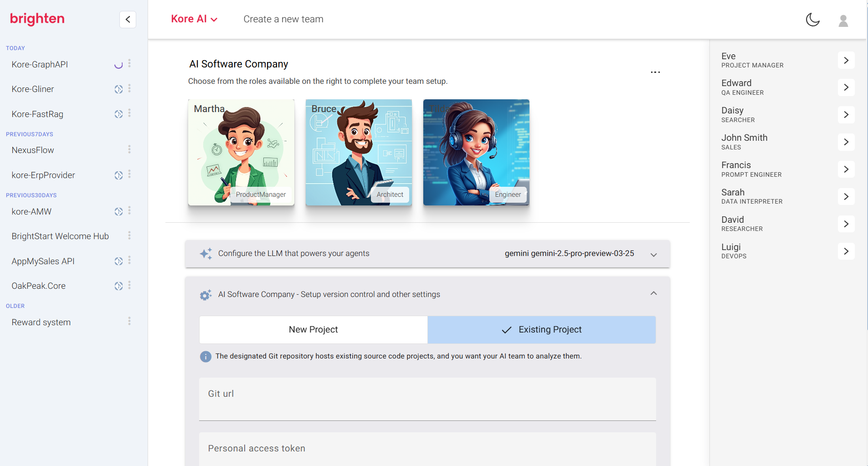This screenshot has height=466, width=868.
Task: Click the team icon beside kore-AMW
Action: pyautogui.click(x=118, y=211)
